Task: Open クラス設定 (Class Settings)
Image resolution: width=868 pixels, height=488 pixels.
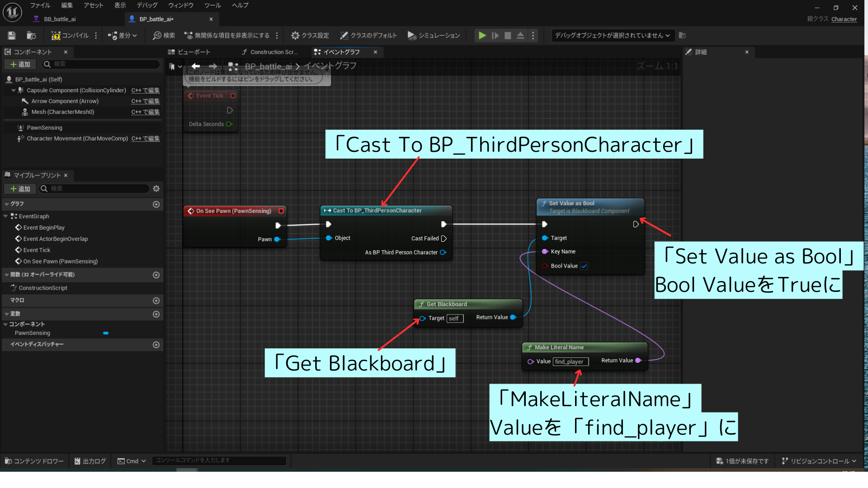Action: click(x=309, y=35)
